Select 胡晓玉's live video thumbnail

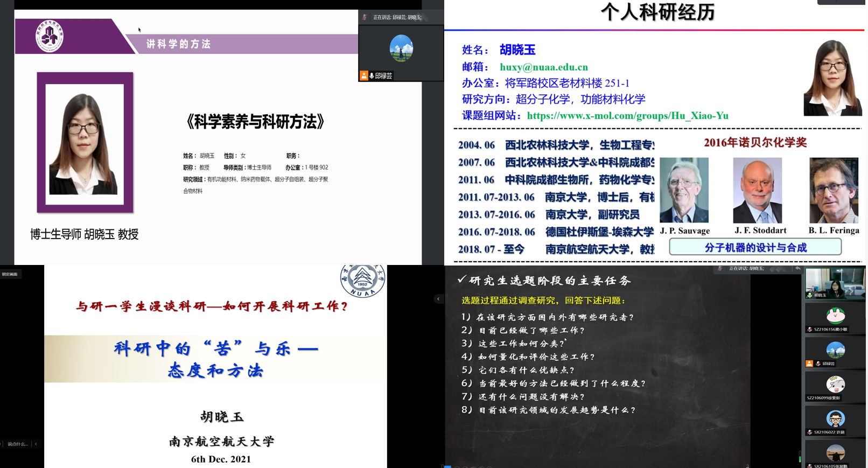835,282
